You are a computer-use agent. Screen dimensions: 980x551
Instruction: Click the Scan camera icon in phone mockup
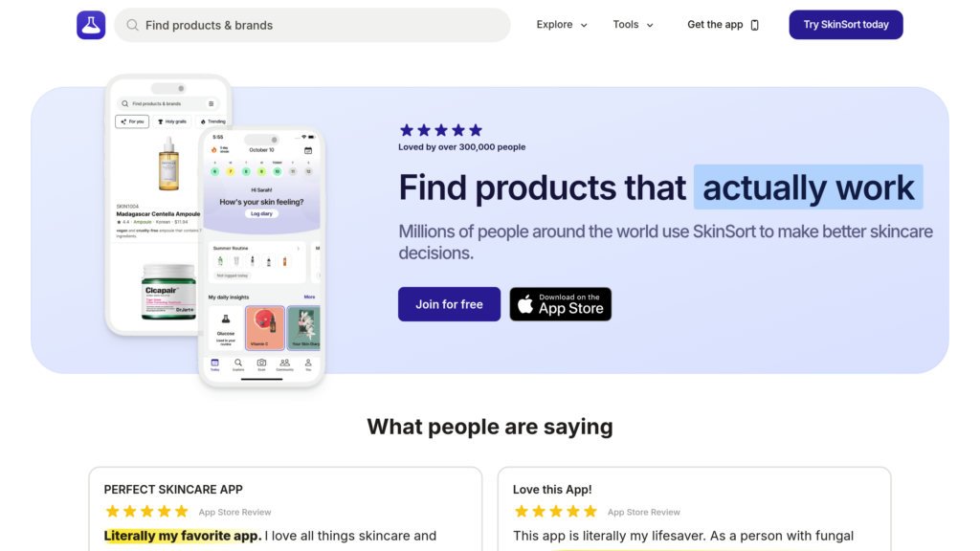pos(261,364)
